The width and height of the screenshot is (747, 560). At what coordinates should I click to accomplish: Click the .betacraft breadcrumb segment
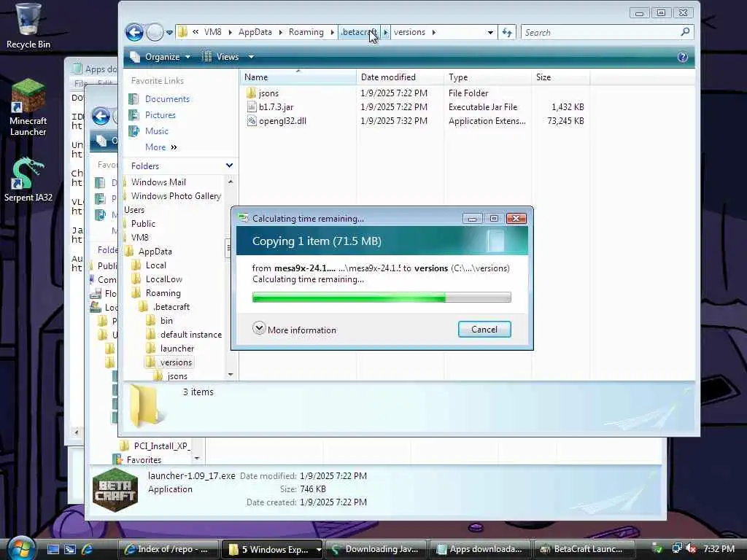point(359,32)
